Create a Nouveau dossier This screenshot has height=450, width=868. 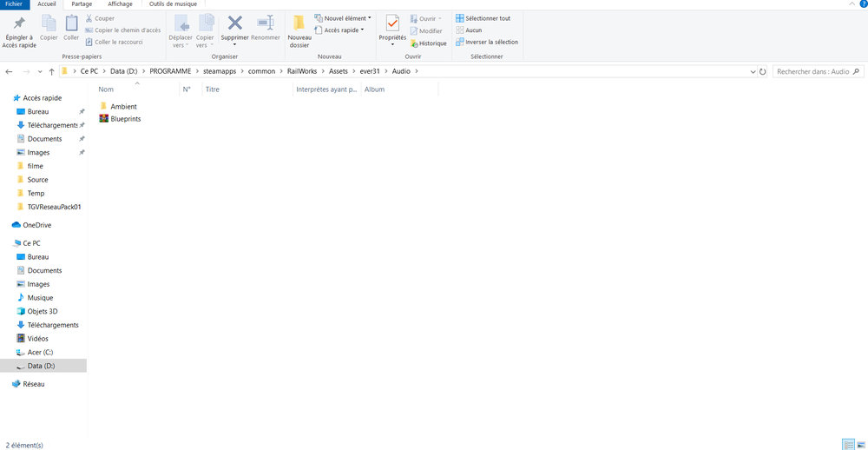[299, 31]
